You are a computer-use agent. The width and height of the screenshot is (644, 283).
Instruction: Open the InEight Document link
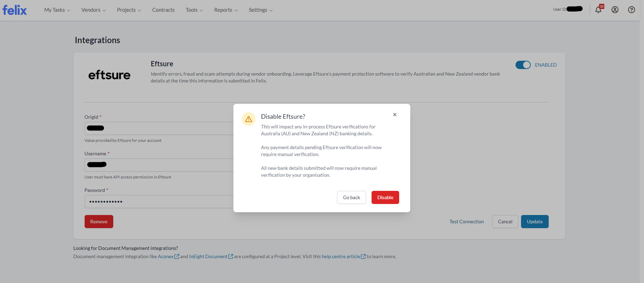(x=208, y=256)
